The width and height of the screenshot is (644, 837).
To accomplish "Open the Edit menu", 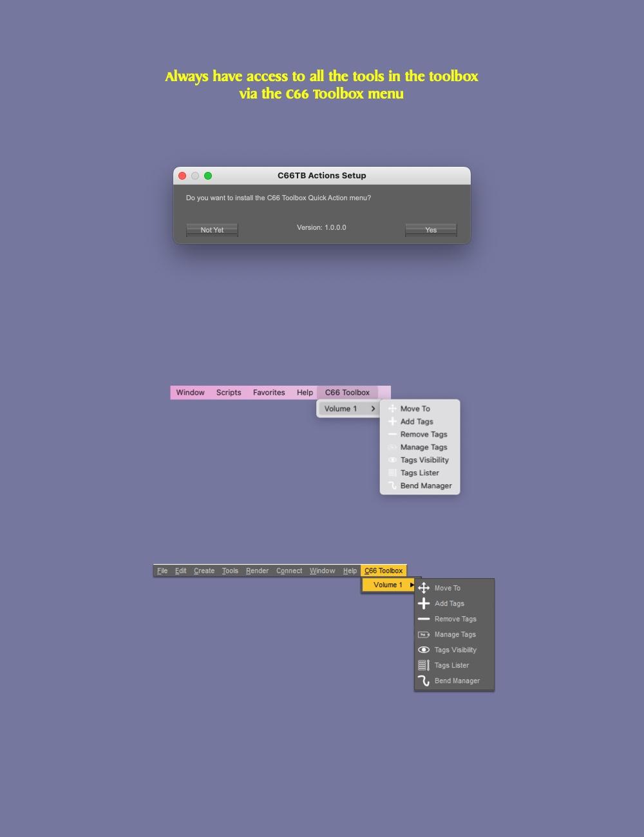I will click(x=180, y=571).
